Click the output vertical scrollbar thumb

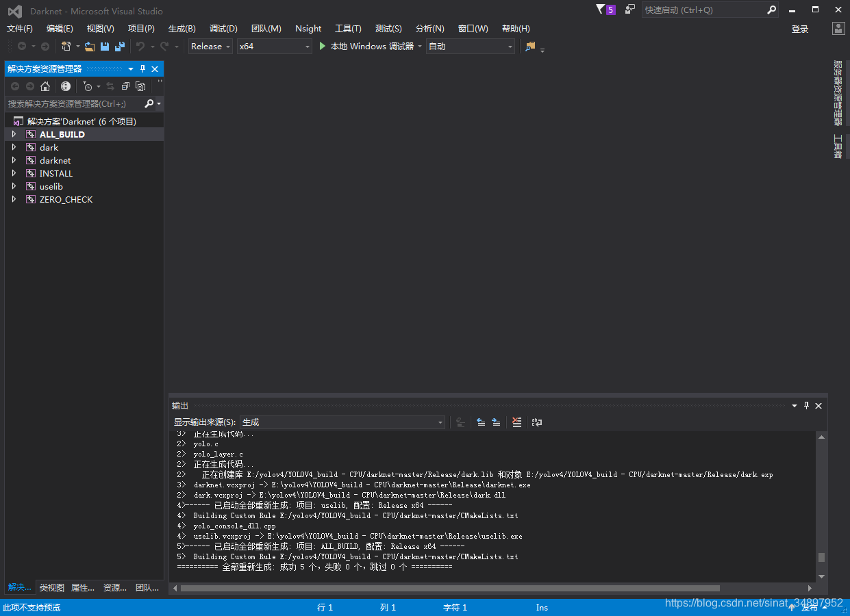point(821,558)
